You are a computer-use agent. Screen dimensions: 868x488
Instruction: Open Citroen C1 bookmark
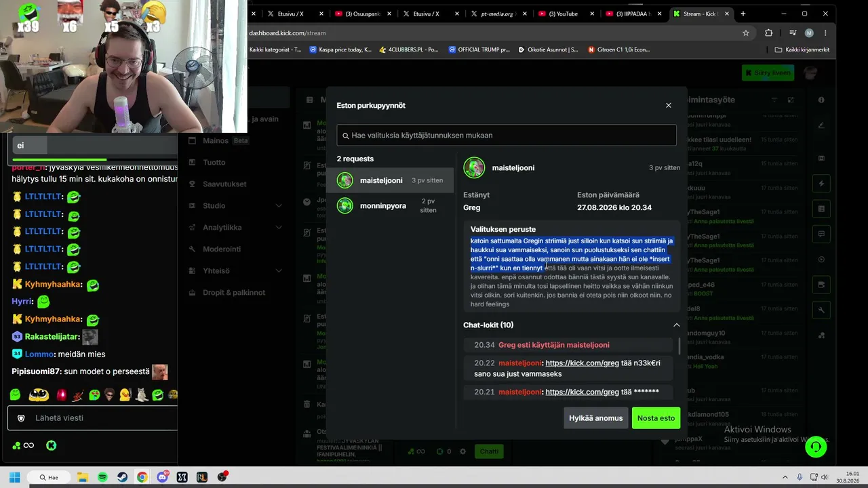coord(618,49)
